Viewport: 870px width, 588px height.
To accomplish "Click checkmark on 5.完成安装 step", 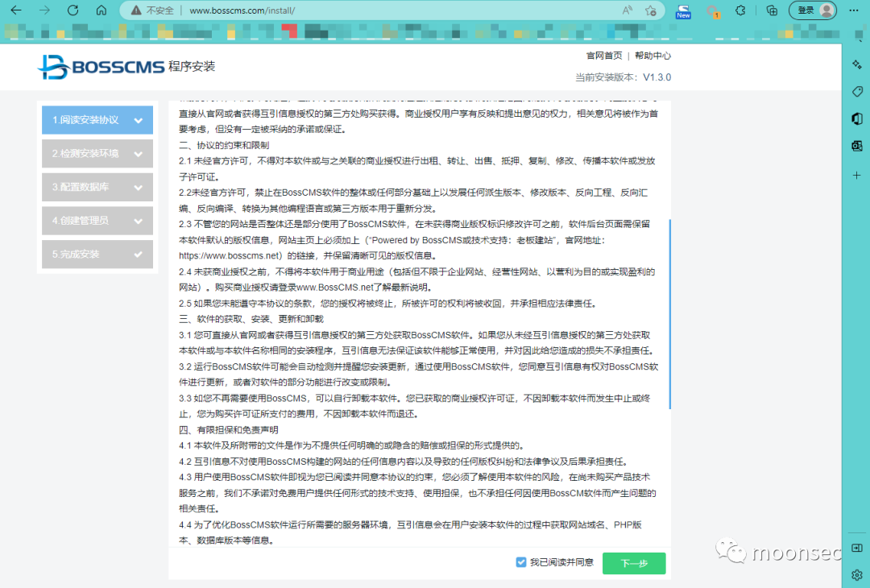I will (x=139, y=255).
